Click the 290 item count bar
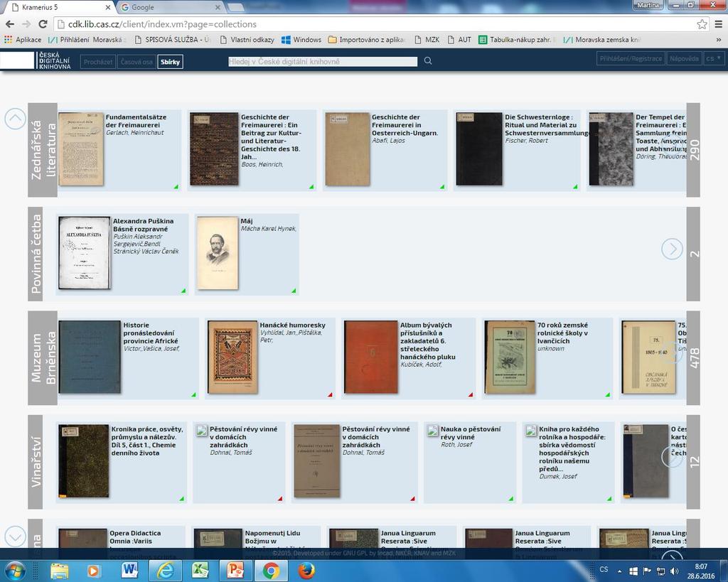 coord(694,150)
